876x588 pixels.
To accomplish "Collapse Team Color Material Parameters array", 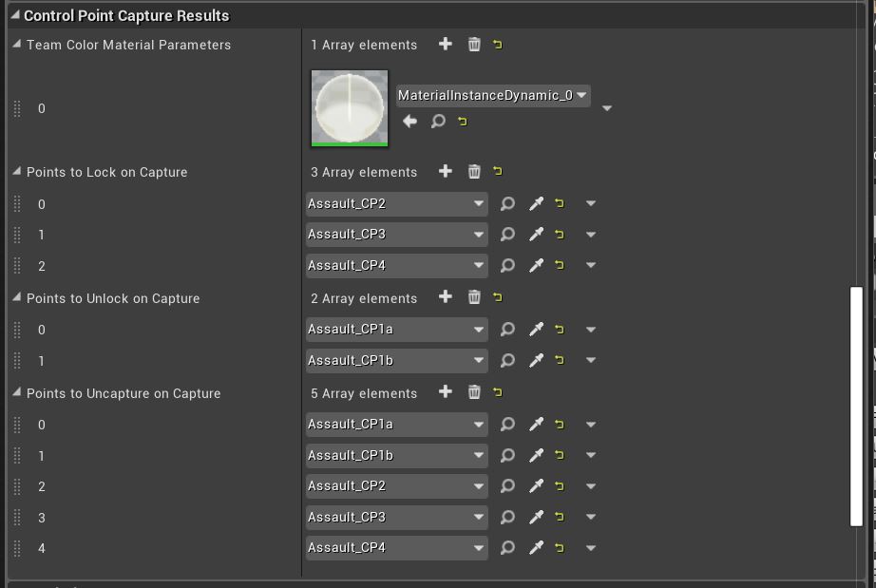I will (17, 44).
